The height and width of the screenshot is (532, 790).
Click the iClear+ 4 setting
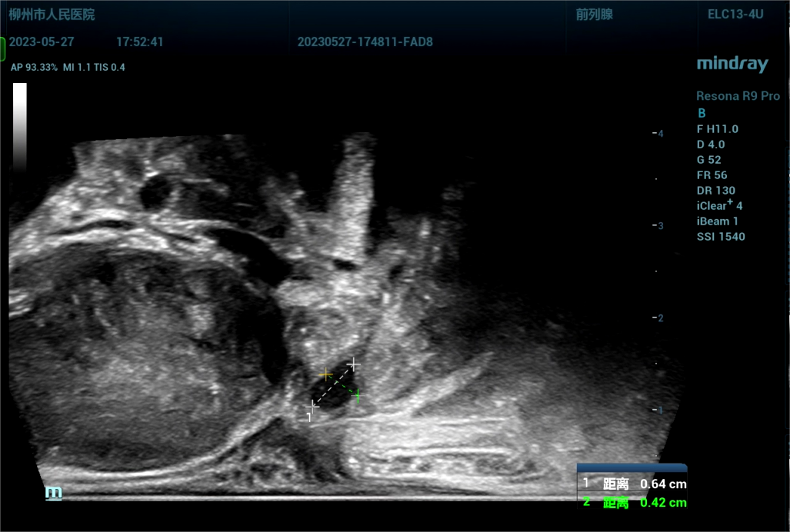click(x=719, y=205)
